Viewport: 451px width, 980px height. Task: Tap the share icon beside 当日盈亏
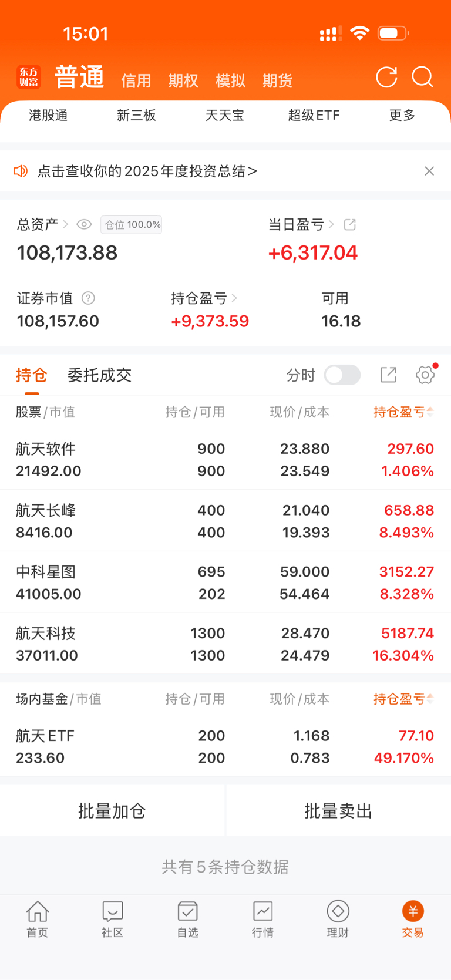click(350, 224)
